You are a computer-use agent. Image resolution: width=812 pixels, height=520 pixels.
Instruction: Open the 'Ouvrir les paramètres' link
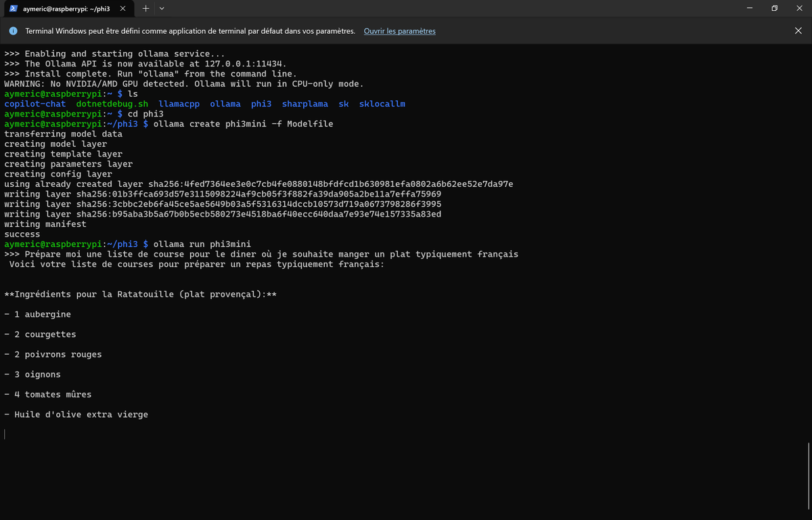[399, 31]
